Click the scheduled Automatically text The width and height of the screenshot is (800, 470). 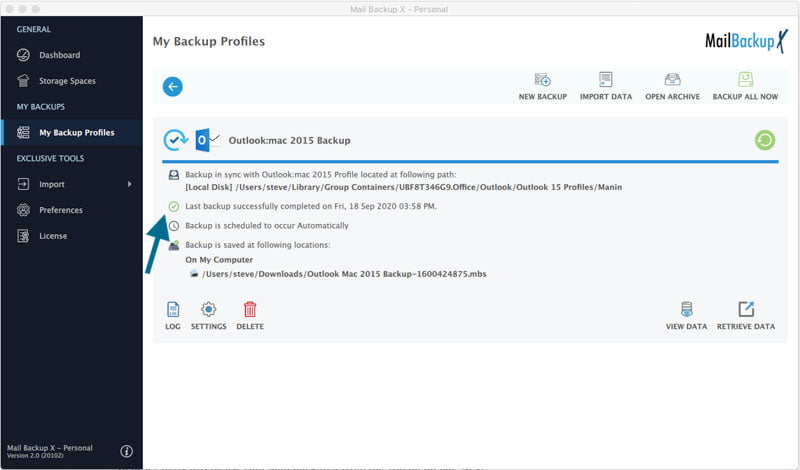267,226
